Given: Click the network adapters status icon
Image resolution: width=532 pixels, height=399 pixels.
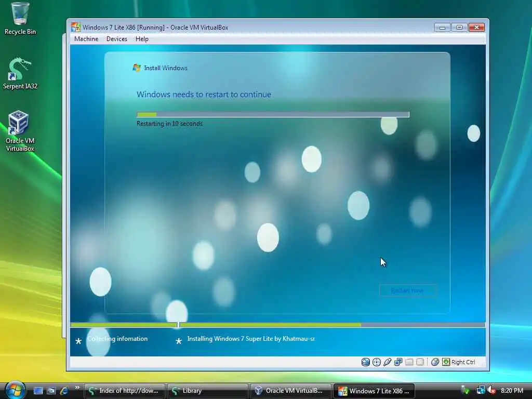Looking at the screenshot, I should click(x=398, y=362).
